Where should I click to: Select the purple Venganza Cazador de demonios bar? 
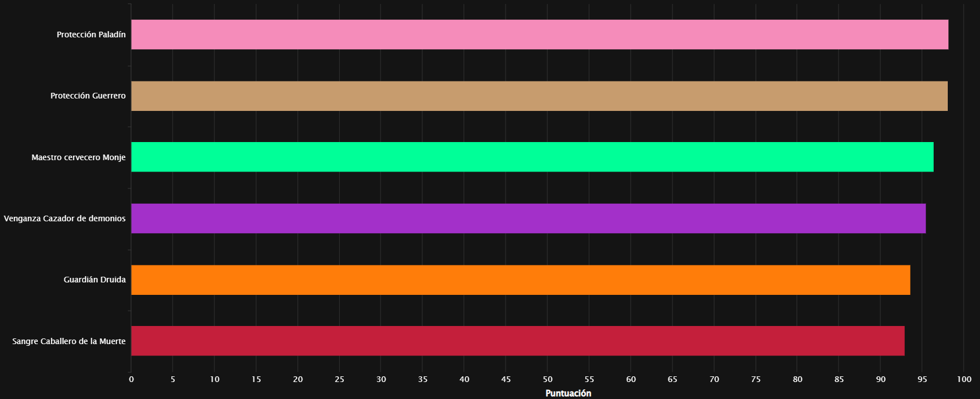528,218
